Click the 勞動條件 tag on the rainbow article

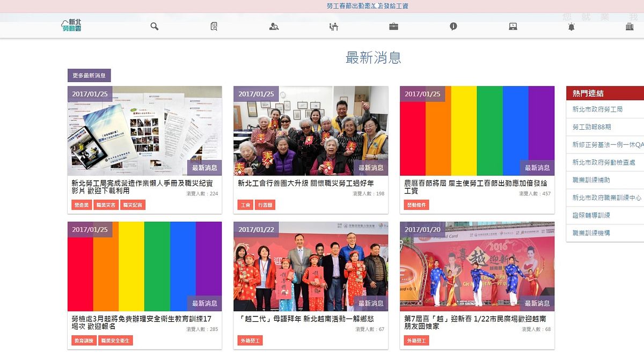pos(417,204)
